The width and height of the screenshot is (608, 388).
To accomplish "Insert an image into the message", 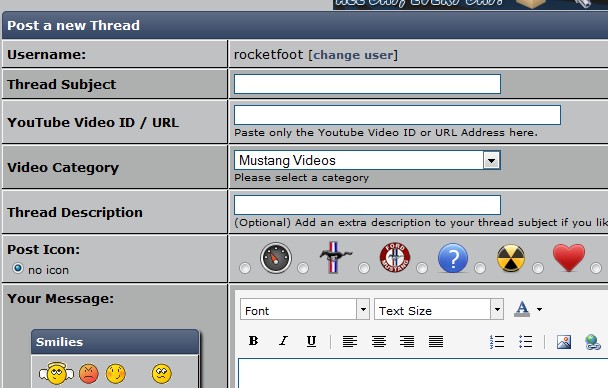I will pos(564,342).
